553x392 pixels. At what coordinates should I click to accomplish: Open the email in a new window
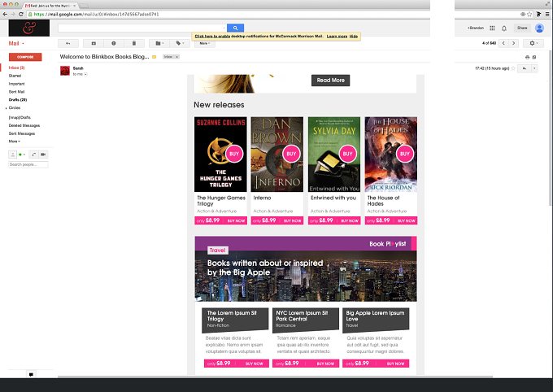[x=534, y=57]
